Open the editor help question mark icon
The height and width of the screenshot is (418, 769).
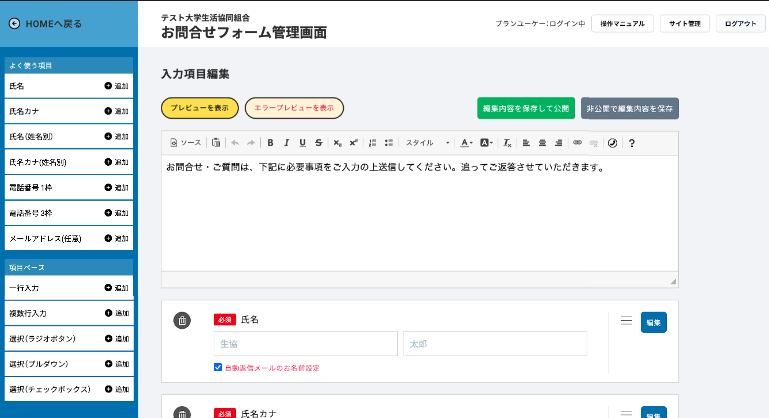pos(632,143)
